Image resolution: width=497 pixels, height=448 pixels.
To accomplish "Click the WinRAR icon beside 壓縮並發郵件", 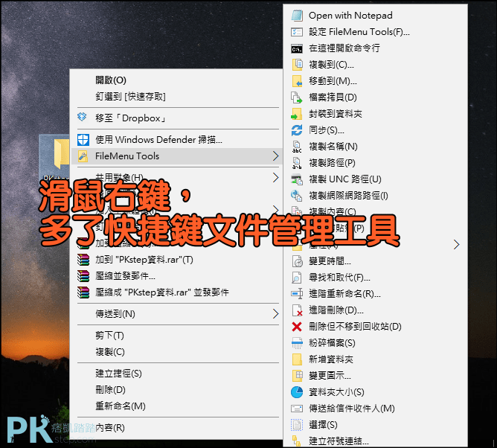I will tap(83, 276).
